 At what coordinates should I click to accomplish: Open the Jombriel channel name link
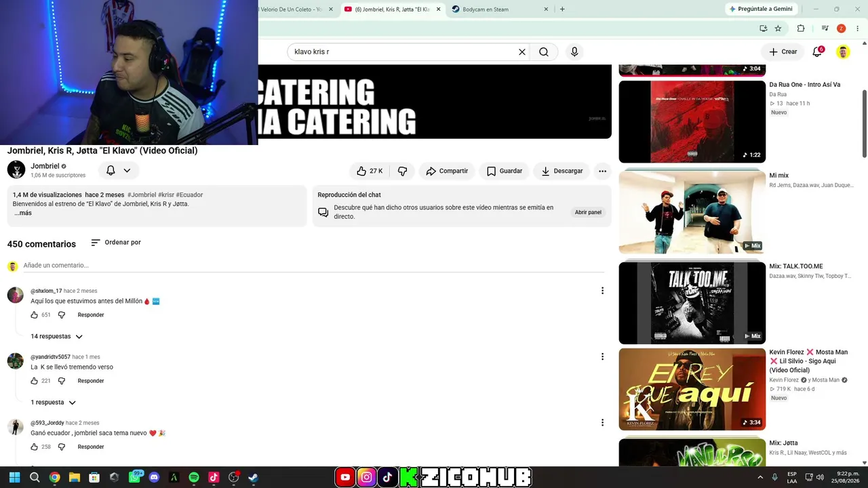45,166
